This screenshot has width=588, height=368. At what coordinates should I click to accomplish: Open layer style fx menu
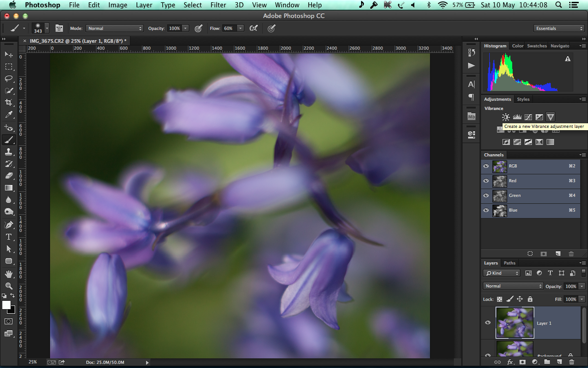click(510, 362)
